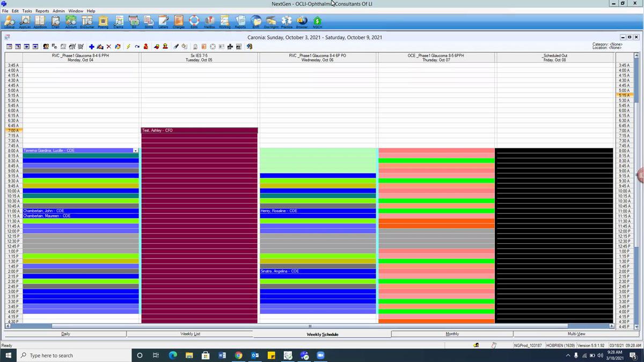Switch to the Monthly tab
This screenshot has height=362, width=644.
click(x=452, y=334)
